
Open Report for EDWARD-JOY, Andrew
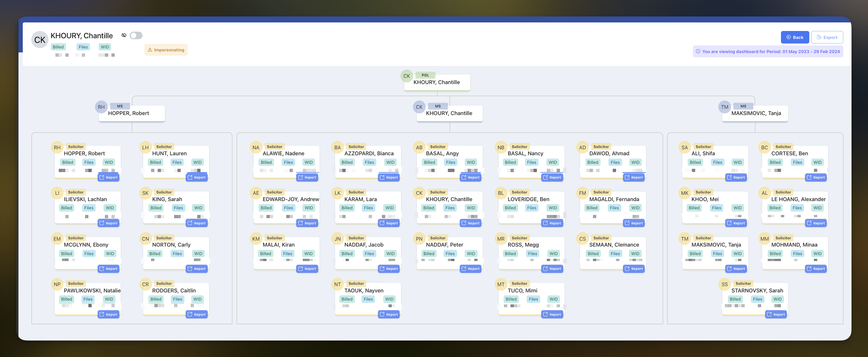pos(307,223)
